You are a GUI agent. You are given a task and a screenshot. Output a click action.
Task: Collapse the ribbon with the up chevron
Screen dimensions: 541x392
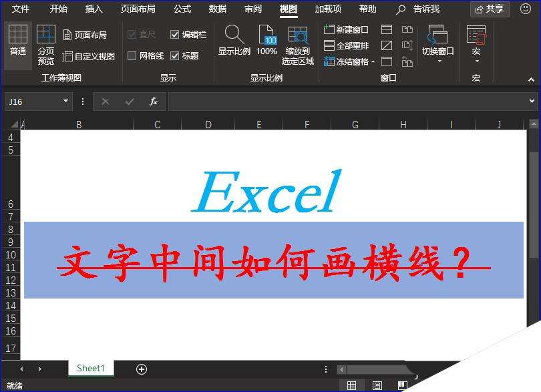532,79
